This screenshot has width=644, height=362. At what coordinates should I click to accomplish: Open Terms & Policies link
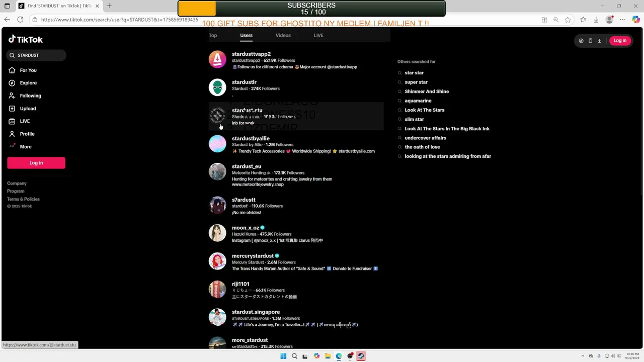click(x=23, y=199)
